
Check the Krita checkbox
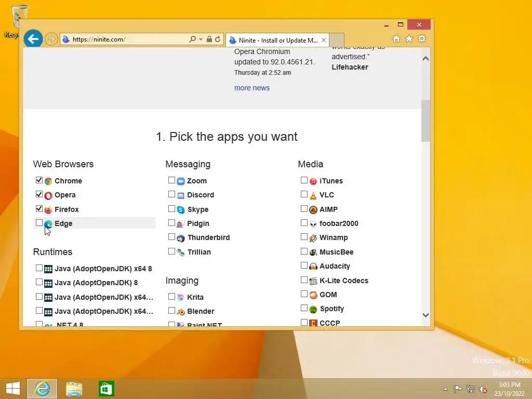[x=171, y=297]
